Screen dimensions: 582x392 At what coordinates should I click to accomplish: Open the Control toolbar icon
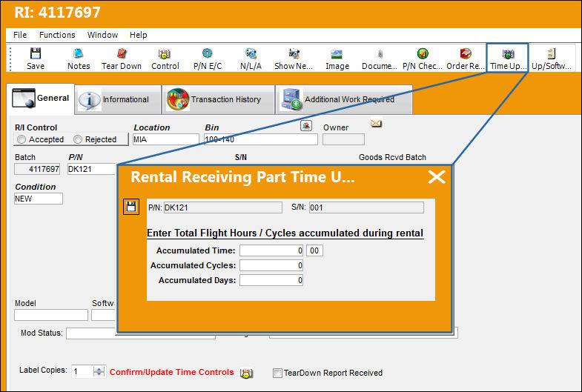165,59
